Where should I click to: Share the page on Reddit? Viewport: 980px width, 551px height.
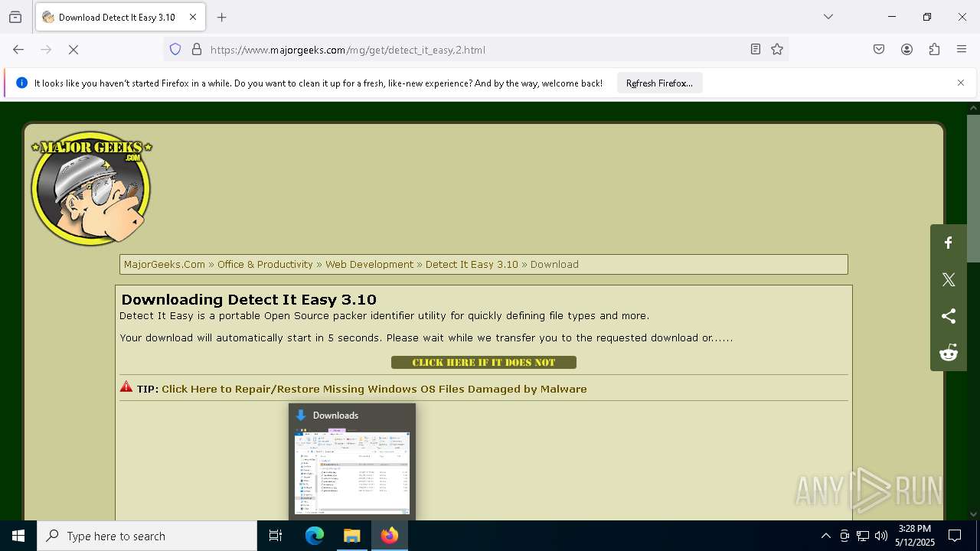coord(949,353)
